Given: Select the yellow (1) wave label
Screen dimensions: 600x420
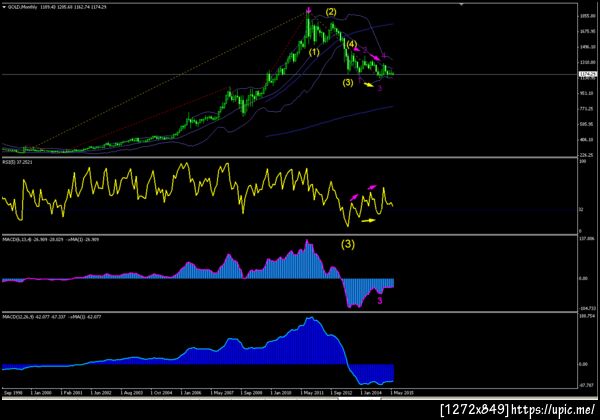Looking at the screenshot, I should [x=314, y=52].
